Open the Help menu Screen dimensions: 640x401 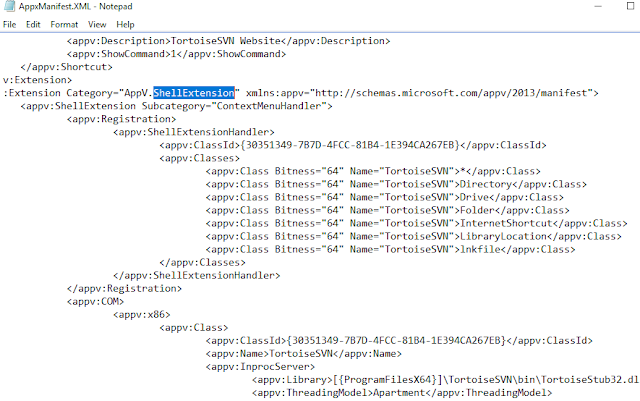click(125, 25)
